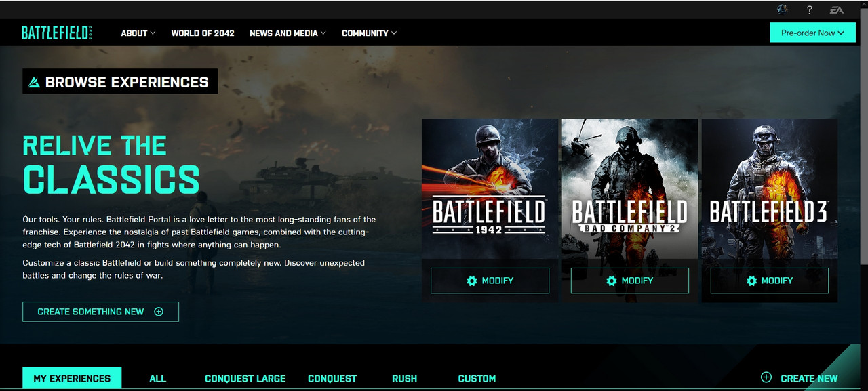Image resolution: width=868 pixels, height=391 pixels.
Task: Open the help question mark icon
Action: (810, 9)
